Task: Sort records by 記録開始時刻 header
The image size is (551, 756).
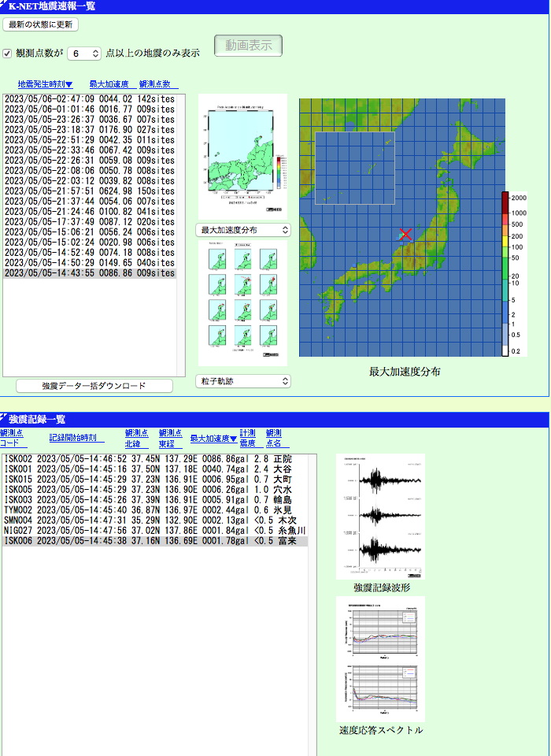Action: (76, 439)
